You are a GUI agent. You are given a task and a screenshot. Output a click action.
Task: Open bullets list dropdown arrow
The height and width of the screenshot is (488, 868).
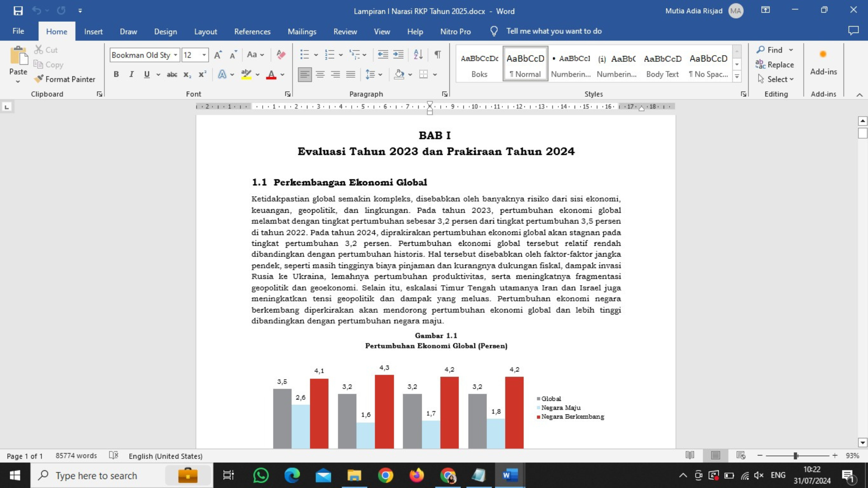[x=316, y=55]
